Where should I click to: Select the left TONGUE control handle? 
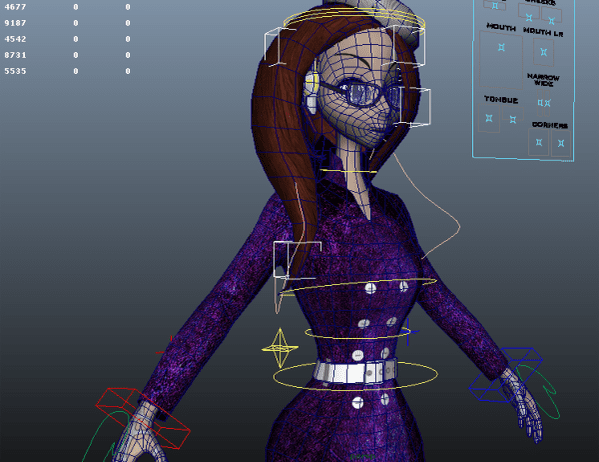489,118
